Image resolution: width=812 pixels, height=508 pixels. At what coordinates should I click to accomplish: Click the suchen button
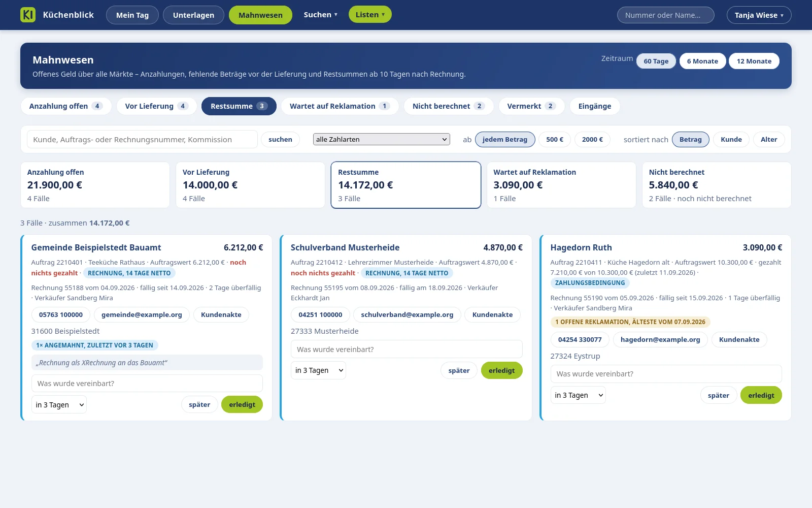click(280, 139)
